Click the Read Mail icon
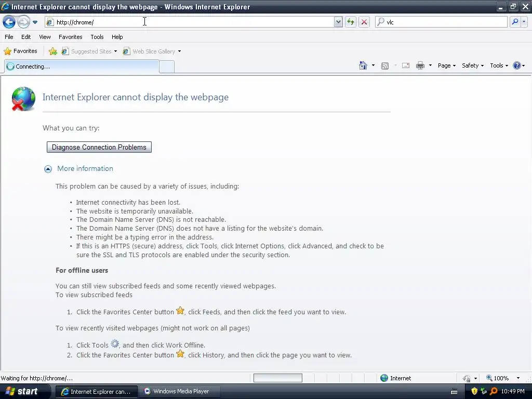The image size is (532, 399). point(406,66)
